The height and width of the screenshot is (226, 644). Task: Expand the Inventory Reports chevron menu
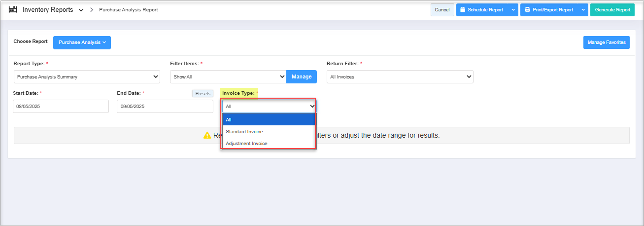coord(81,10)
